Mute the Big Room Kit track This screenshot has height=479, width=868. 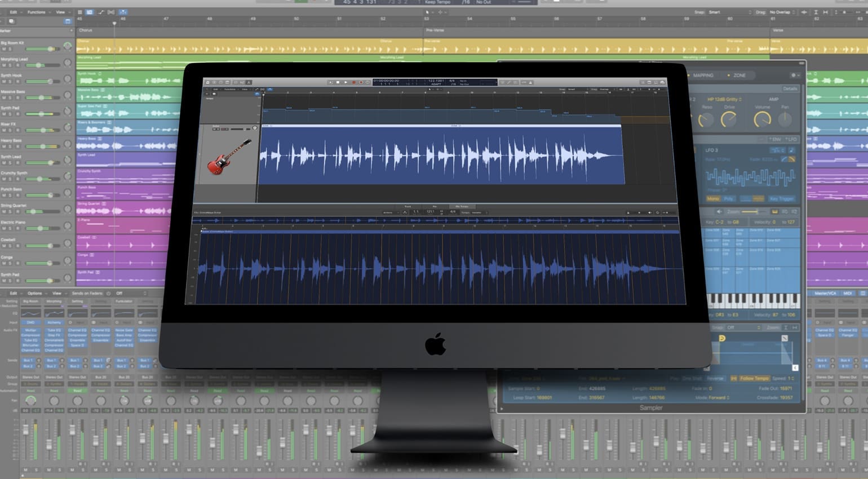4,49
